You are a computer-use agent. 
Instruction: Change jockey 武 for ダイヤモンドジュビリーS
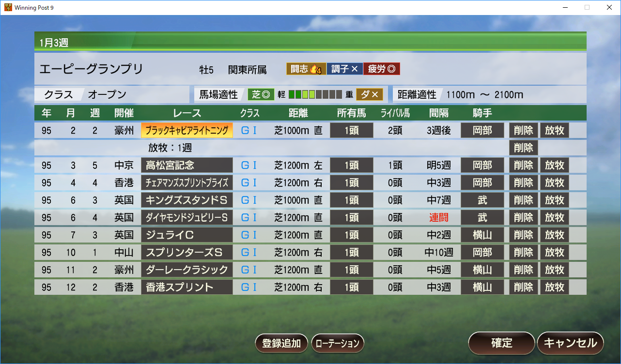point(482,218)
